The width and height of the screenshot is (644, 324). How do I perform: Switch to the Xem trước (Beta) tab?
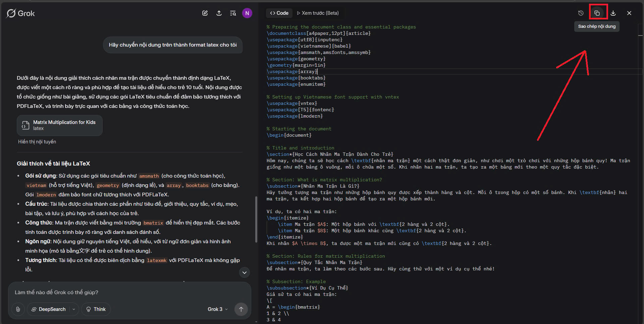pos(318,13)
